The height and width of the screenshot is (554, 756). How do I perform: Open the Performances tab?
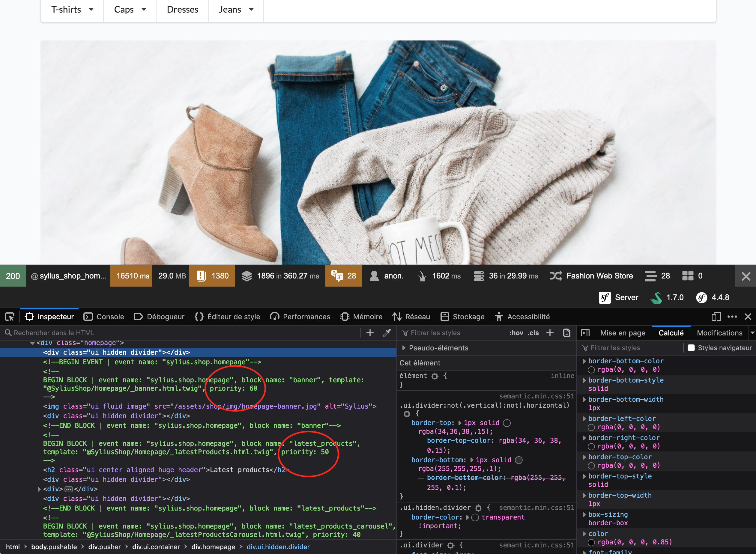(x=300, y=317)
